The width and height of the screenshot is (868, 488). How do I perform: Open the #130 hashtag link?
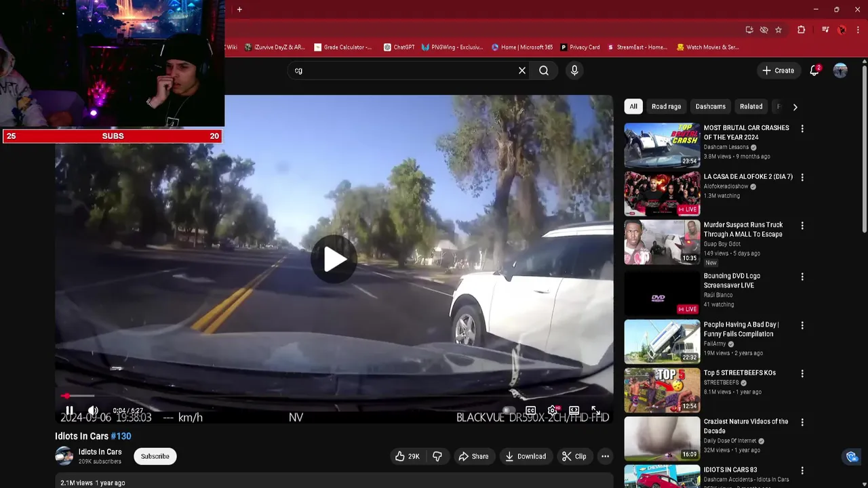121,436
